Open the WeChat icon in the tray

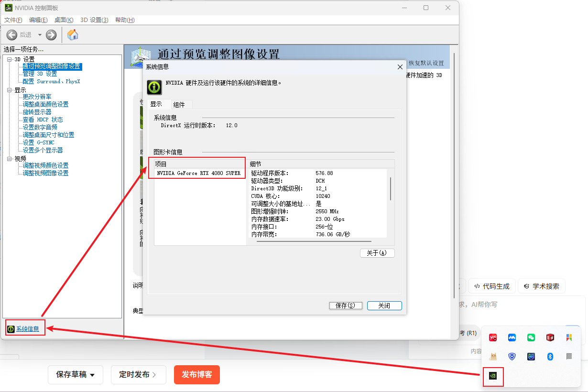pos(531,338)
